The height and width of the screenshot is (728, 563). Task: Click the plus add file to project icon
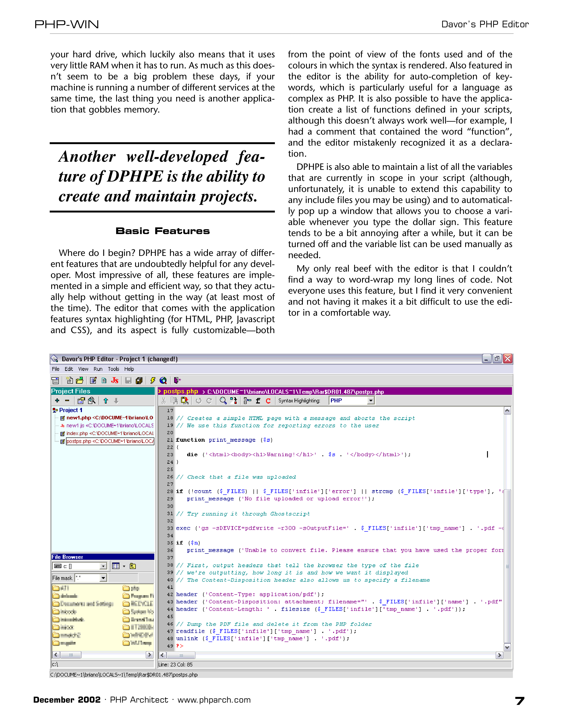click(57, 401)
